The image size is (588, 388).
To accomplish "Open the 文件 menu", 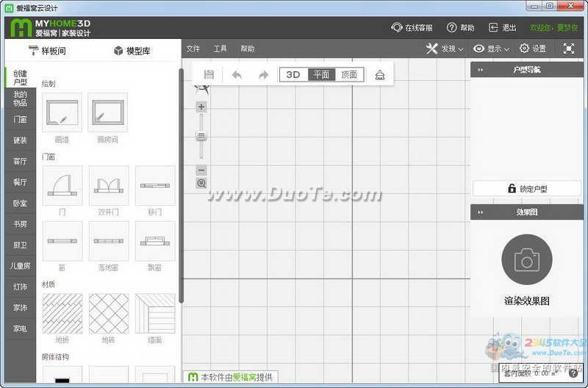I will [193, 48].
